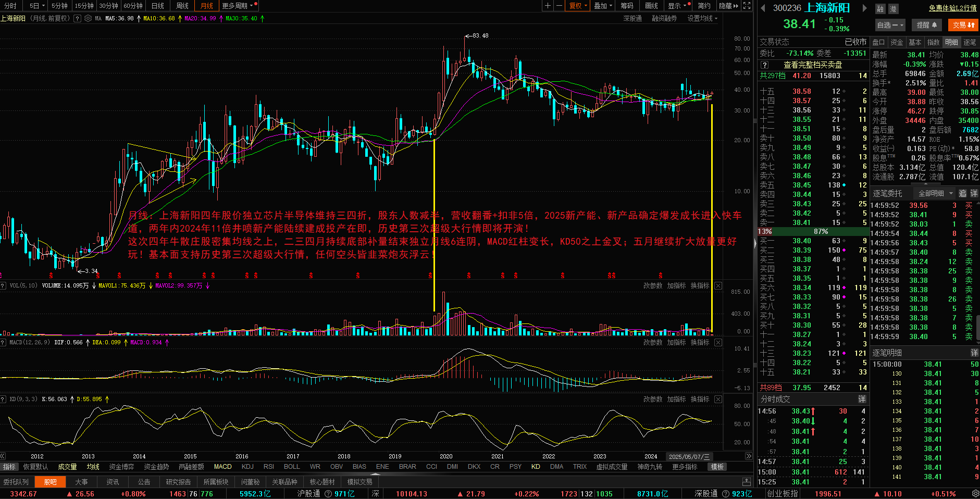Click the 免费体验L2行情 link
The height and width of the screenshot is (499, 980).
(x=952, y=8)
